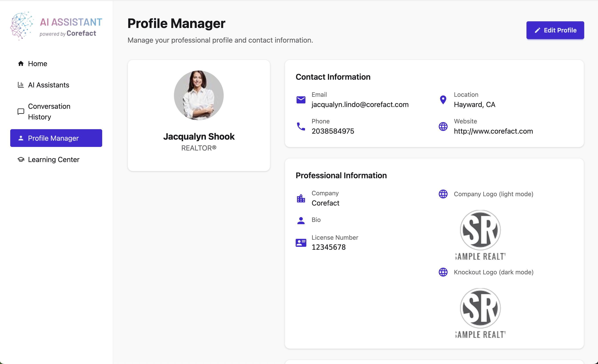598x364 pixels.
Task: Click the person icon beside Bio
Action: click(x=301, y=220)
